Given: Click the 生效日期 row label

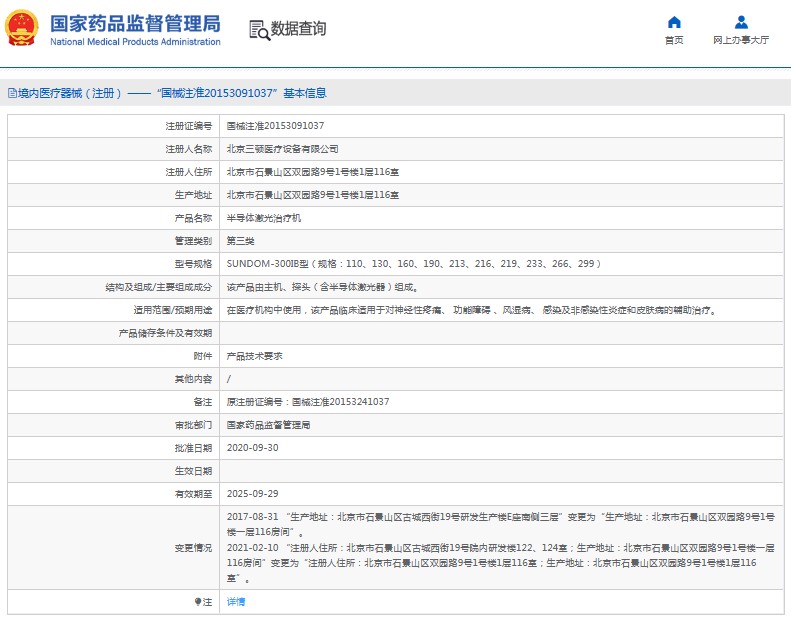Looking at the screenshot, I should [193, 471].
